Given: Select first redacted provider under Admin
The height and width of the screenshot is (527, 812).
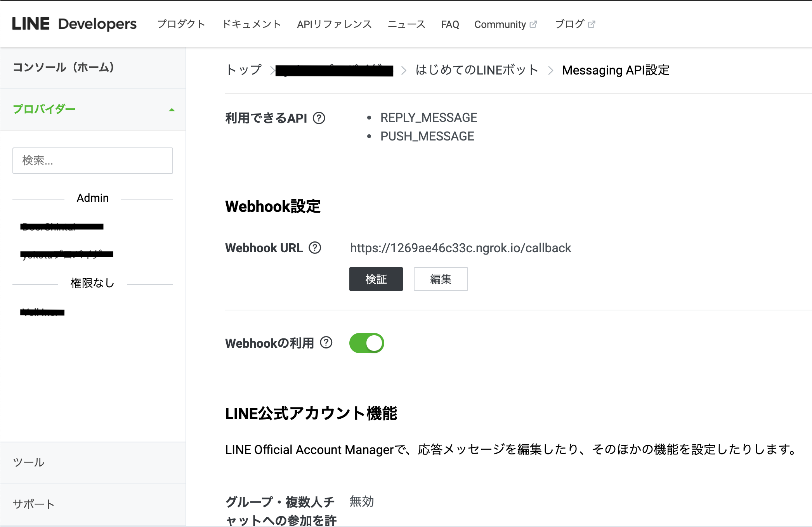Looking at the screenshot, I should click(x=62, y=227).
